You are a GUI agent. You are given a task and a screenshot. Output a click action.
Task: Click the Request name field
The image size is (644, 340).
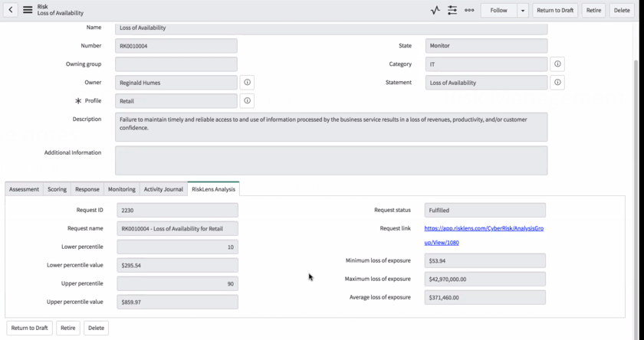pyautogui.click(x=177, y=228)
